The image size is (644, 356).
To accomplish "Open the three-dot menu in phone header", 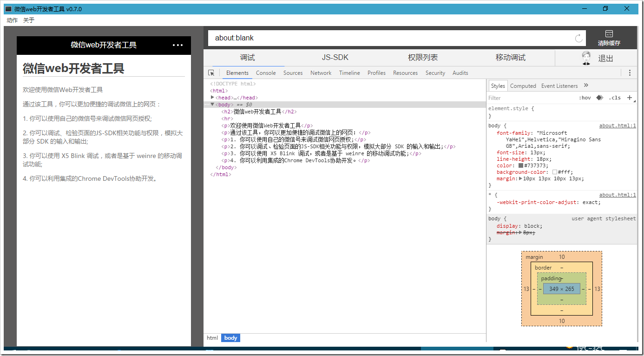I will 178,45.
